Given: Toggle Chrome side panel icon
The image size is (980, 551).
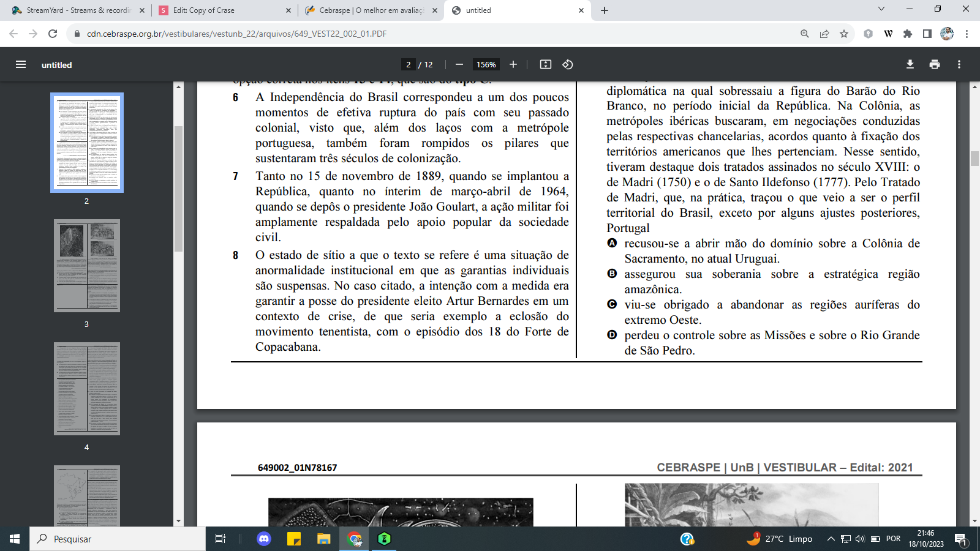Looking at the screenshot, I should [x=927, y=34].
